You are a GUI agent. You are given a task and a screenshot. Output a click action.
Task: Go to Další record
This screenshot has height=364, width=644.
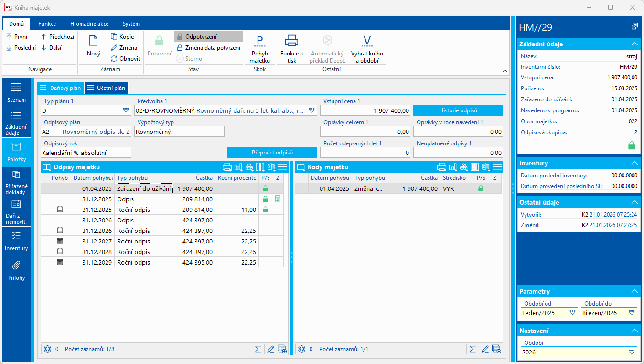[51, 48]
